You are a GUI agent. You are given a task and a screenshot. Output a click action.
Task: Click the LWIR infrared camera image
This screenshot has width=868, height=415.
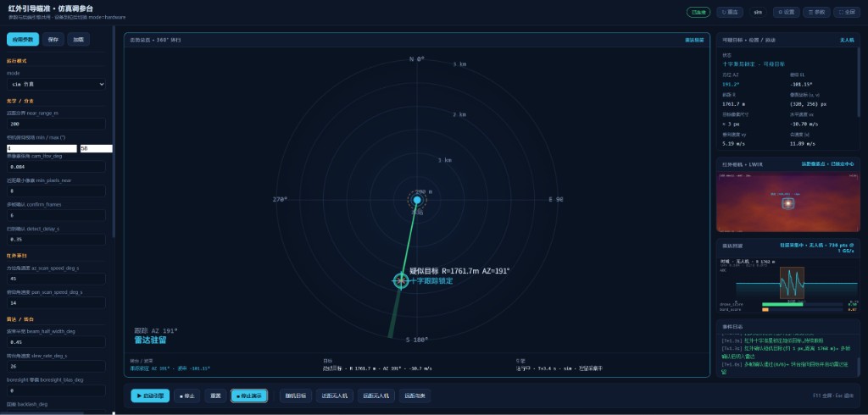[x=788, y=202]
